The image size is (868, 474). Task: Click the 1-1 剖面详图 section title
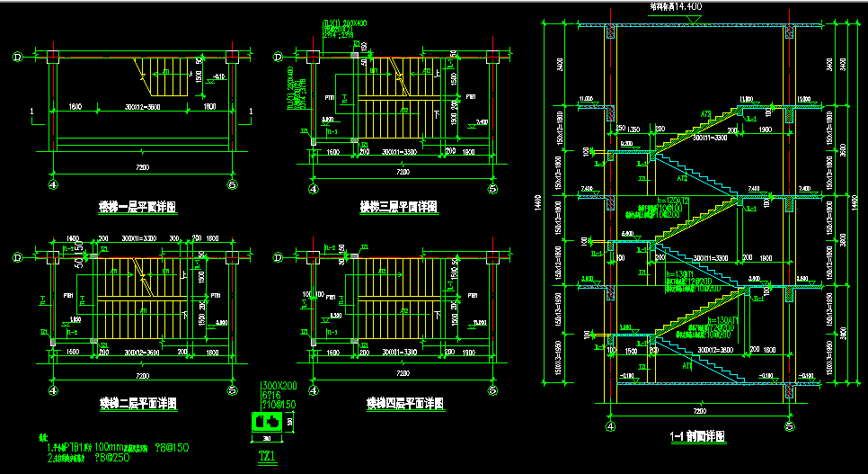[697, 437]
